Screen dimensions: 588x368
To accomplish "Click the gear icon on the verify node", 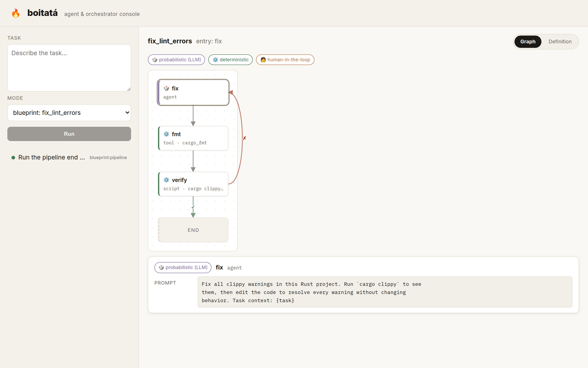I will [x=166, y=180].
